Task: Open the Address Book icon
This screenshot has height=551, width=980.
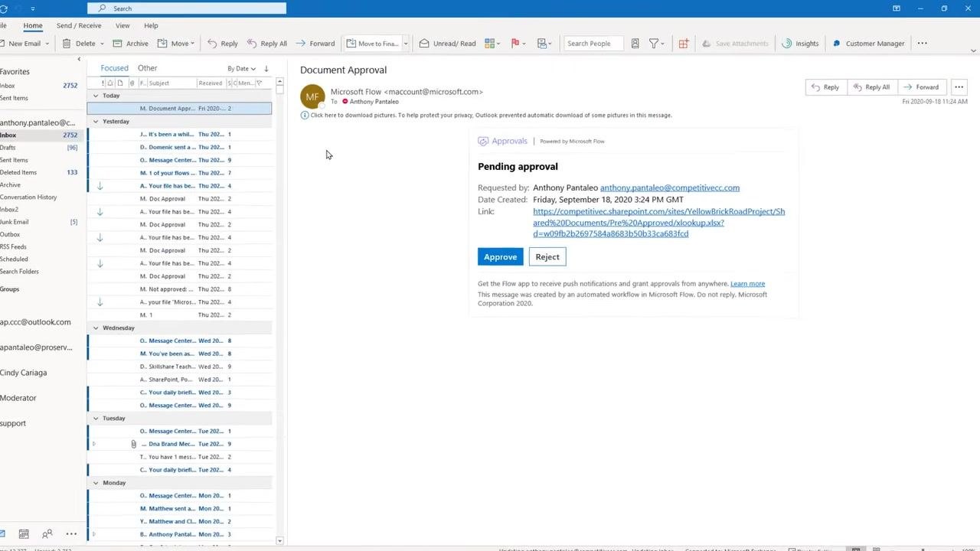Action: (635, 44)
